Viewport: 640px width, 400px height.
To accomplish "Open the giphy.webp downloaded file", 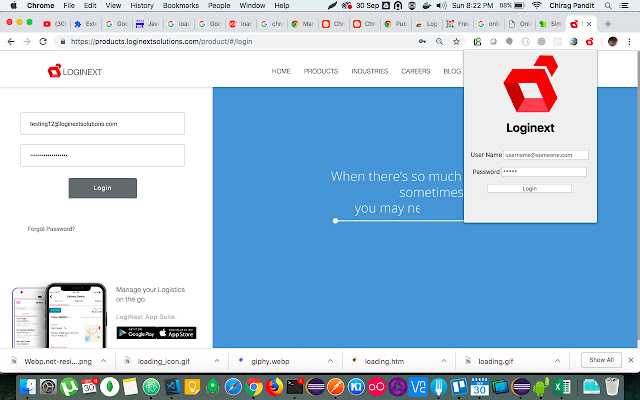I will click(x=270, y=361).
